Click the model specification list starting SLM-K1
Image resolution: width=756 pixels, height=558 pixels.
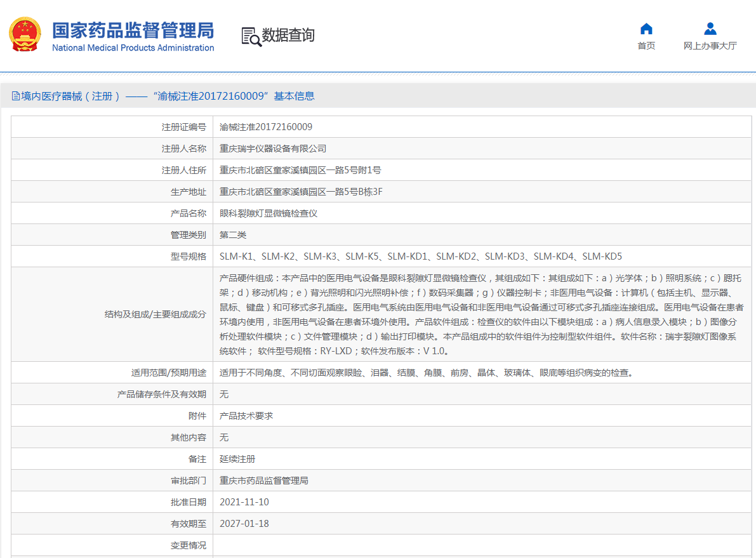tap(420, 256)
